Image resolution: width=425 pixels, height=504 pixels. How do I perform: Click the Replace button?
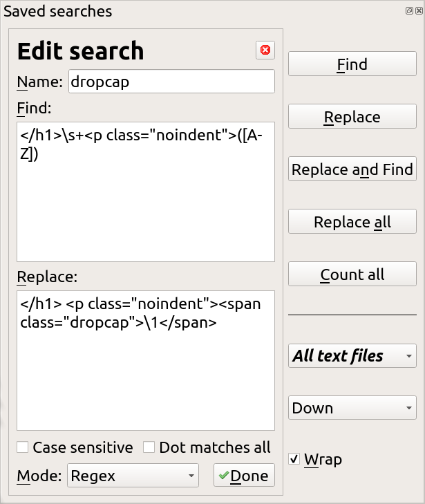point(352,117)
